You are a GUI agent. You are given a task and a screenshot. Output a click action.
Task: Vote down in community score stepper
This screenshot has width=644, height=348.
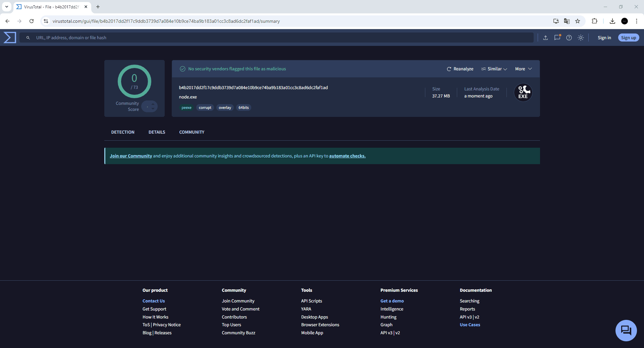coord(153,109)
